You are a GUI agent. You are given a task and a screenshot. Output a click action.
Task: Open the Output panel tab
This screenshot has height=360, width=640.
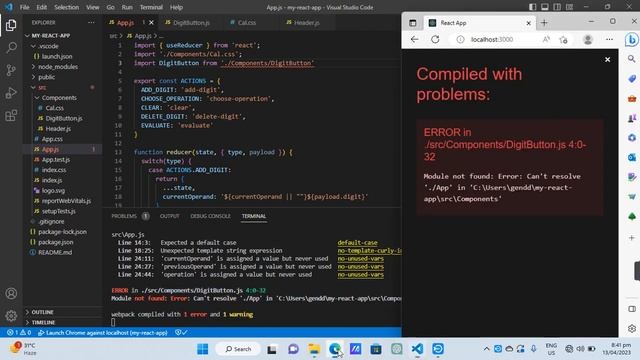[x=169, y=216]
